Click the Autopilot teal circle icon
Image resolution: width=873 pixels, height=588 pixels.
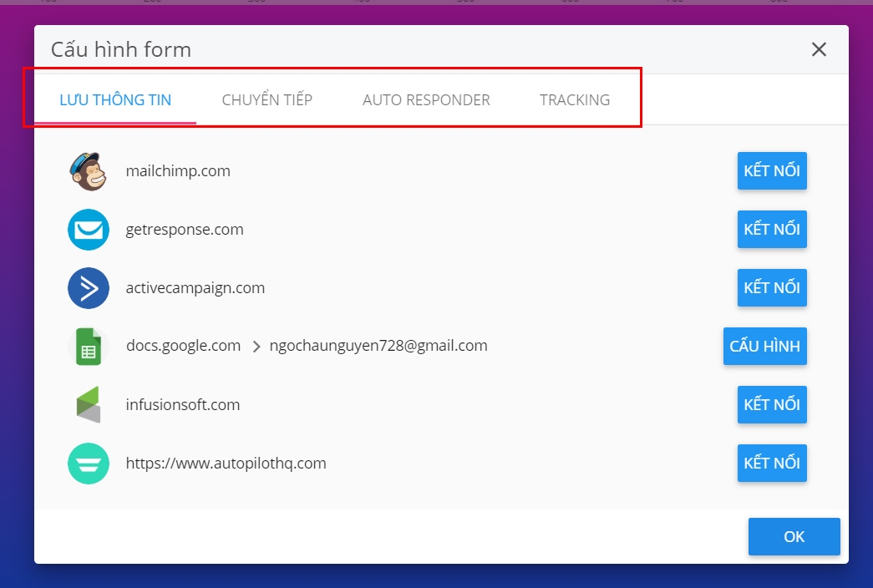(89, 464)
